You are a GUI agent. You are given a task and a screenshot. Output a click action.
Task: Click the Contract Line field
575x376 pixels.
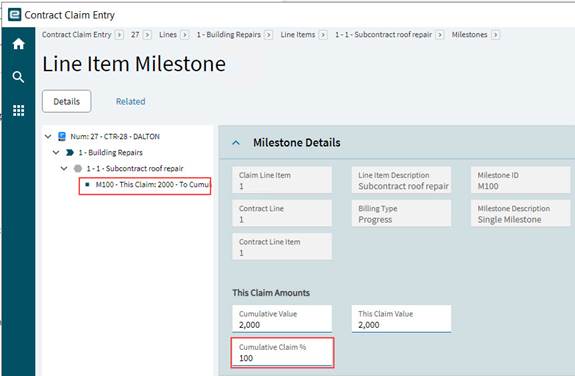point(282,213)
